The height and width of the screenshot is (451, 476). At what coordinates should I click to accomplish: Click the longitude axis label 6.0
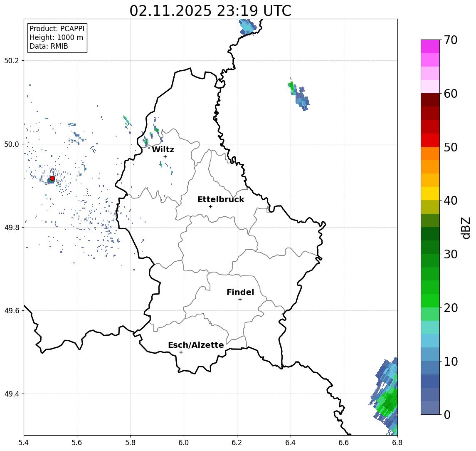(184, 443)
